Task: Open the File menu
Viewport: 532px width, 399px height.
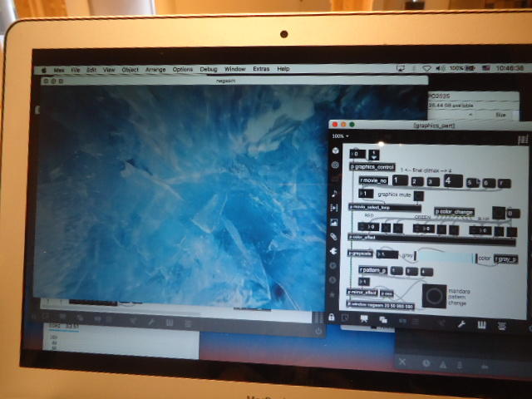Action: 76,70
